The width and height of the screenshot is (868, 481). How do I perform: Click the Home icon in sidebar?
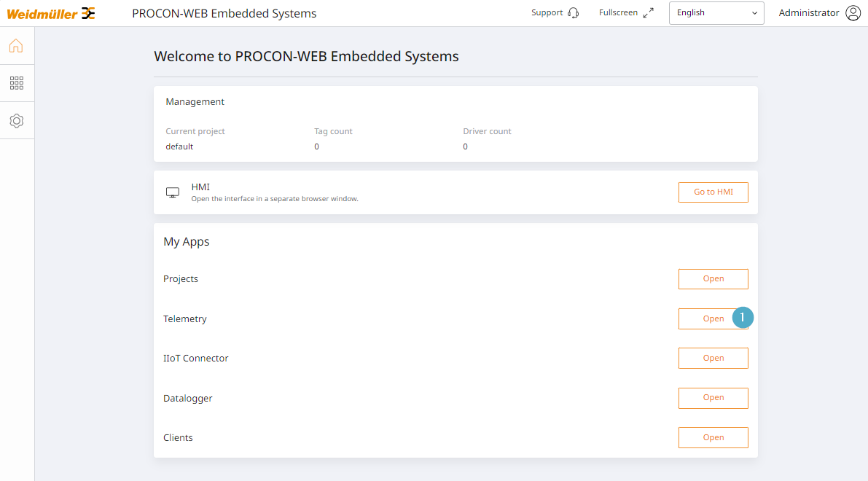pos(16,45)
